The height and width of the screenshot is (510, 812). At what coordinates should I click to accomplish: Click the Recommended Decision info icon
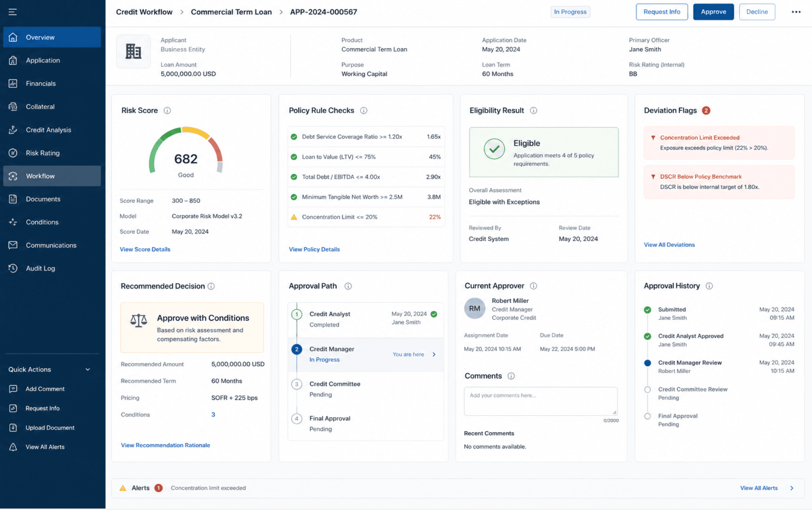tap(211, 286)
